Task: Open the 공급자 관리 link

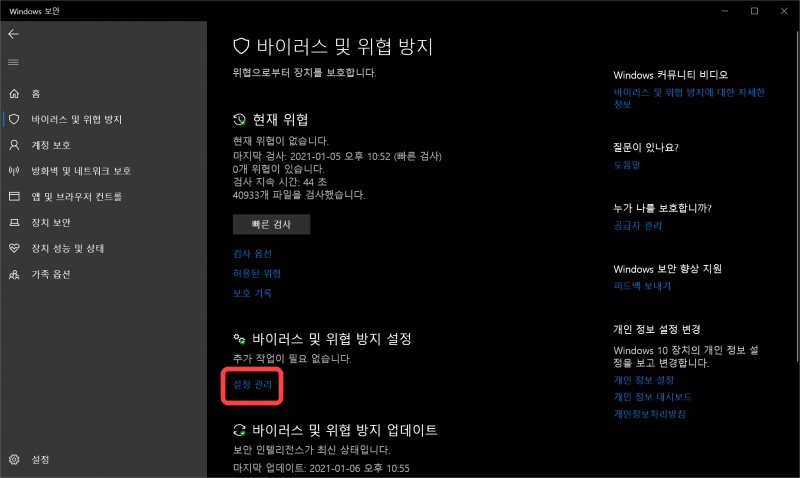Action: [637, 225]
